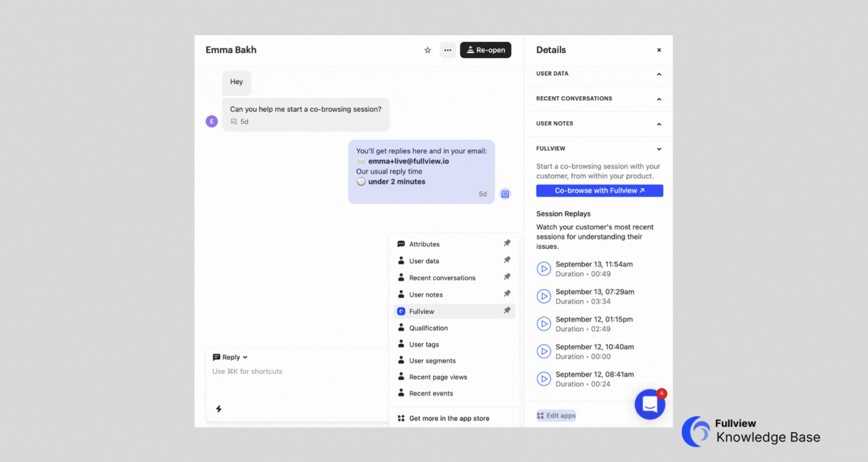Click the Emma Bakh conversation title
The height and width of the screenshot is (462, 868).
pyautogui.click(x=231, y=50)
